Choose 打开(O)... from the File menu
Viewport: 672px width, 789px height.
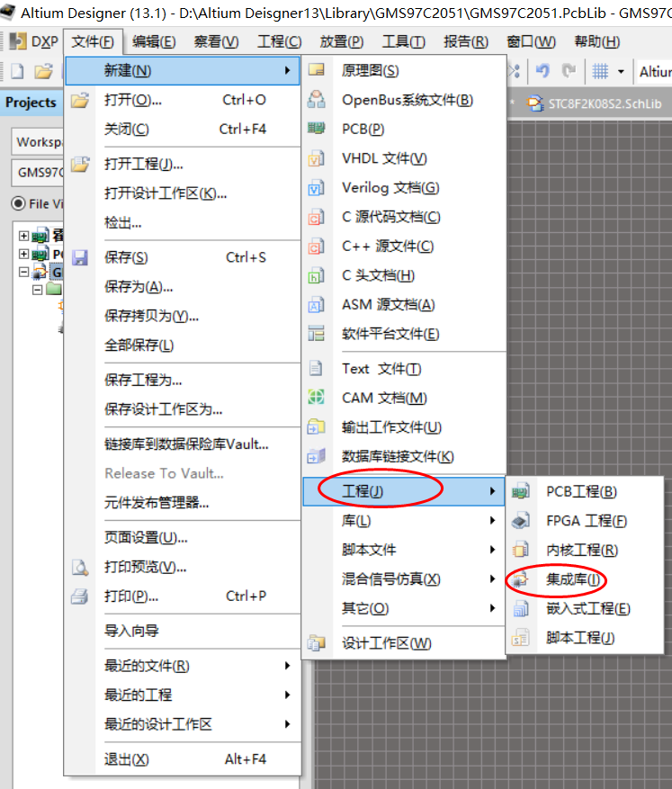pyautogui.click(x=184, y=100)
